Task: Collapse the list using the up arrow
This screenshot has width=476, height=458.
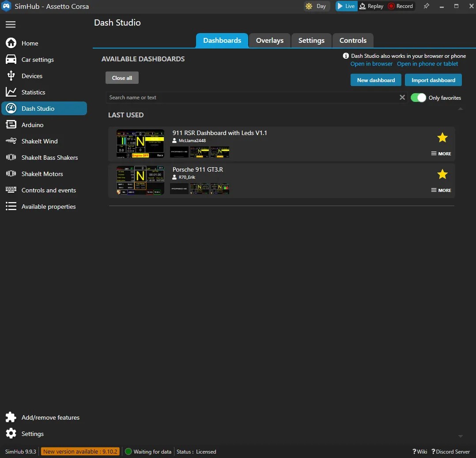Action: (x=461, y=109)
